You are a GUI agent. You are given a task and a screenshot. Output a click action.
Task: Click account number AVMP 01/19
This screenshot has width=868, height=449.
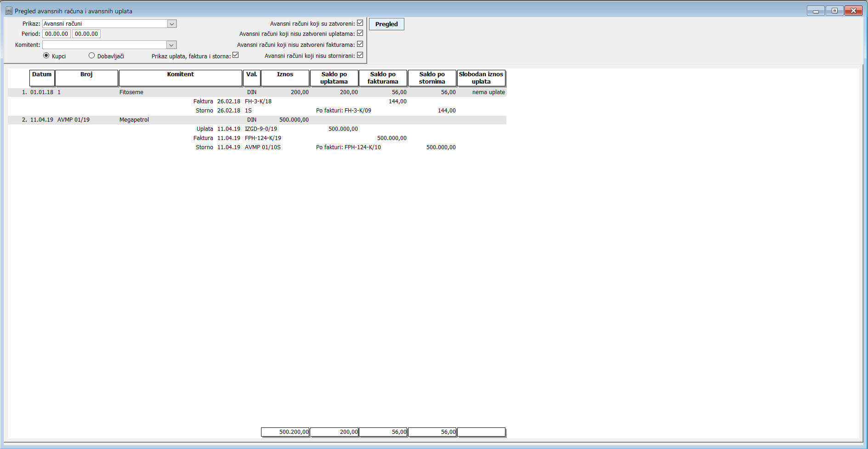coord(74,120)
